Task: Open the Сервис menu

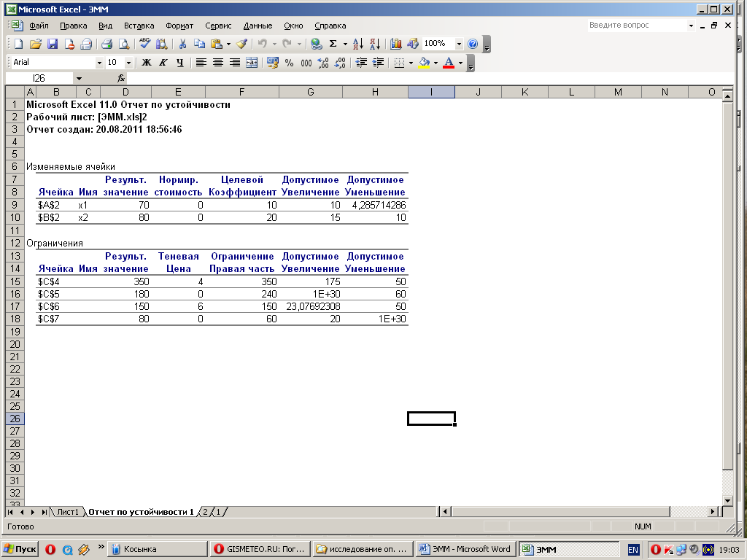Action: tap(218, 26)
